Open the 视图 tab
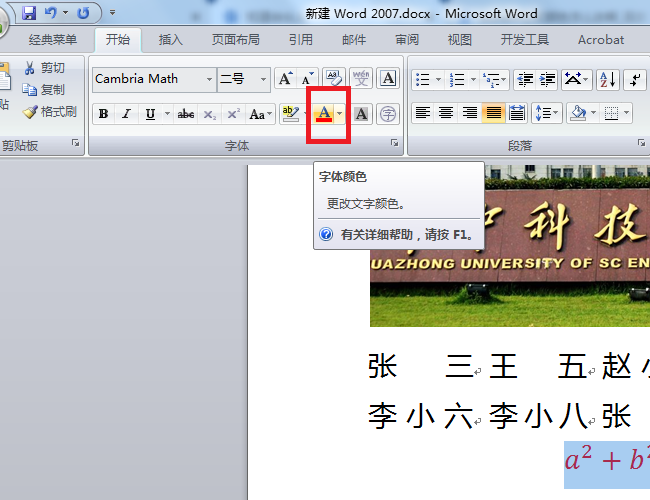Screen dimensions: 650x500 pyautogui.click(x=460, y=40)
